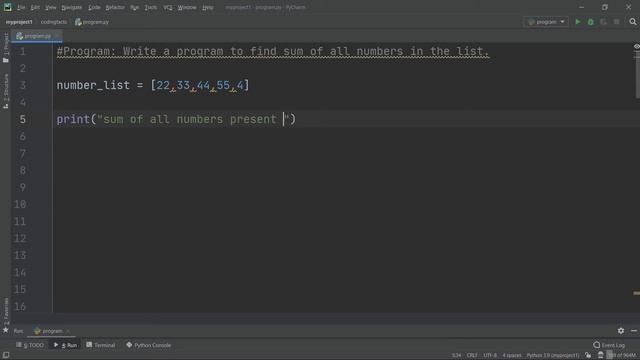
Task: Open the program run configuration dropdown
Action: 546,22
